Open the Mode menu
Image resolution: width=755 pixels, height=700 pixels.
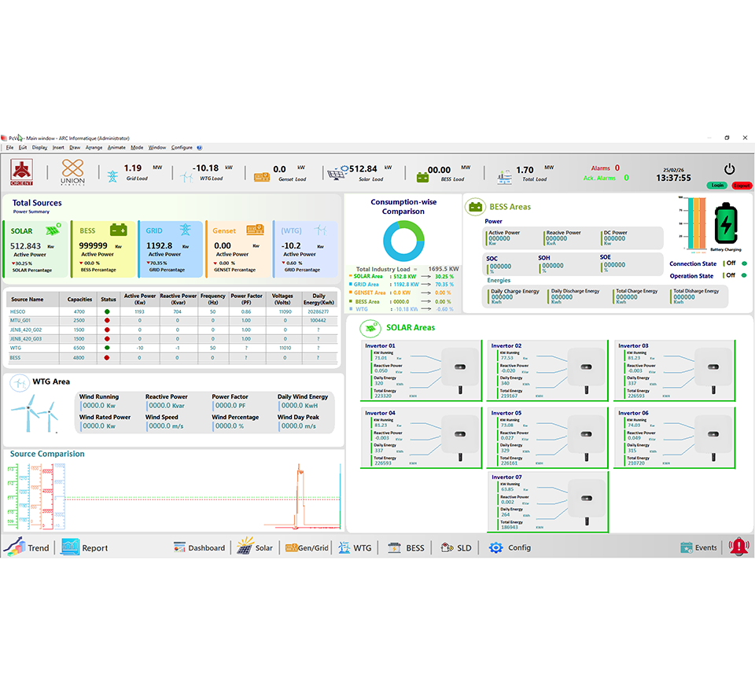pyautogui.click(x=136, y=147)
